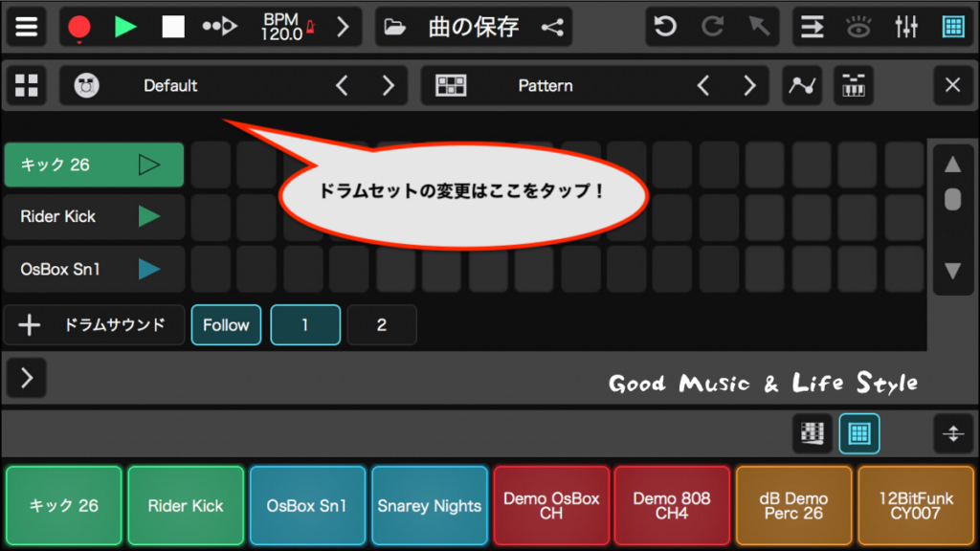The image size is (980, 551).
Task: Open the hamburger main menu
Action: (26, 27)
